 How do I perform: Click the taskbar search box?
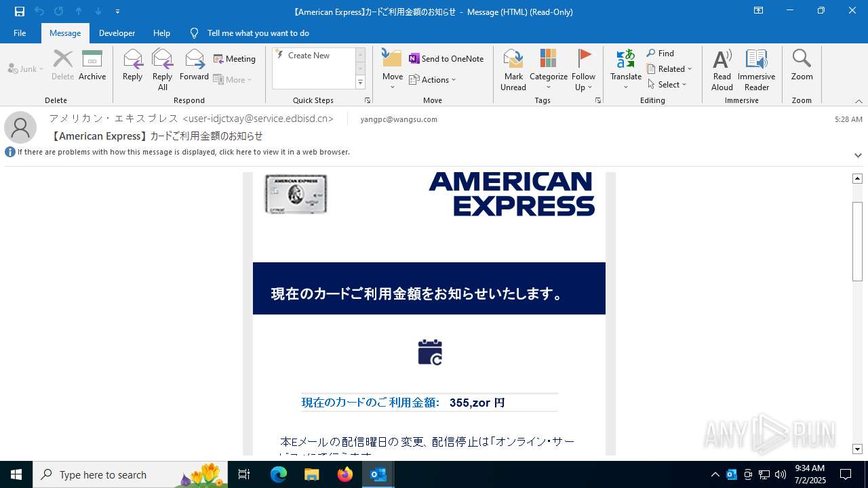pos(130,474)
